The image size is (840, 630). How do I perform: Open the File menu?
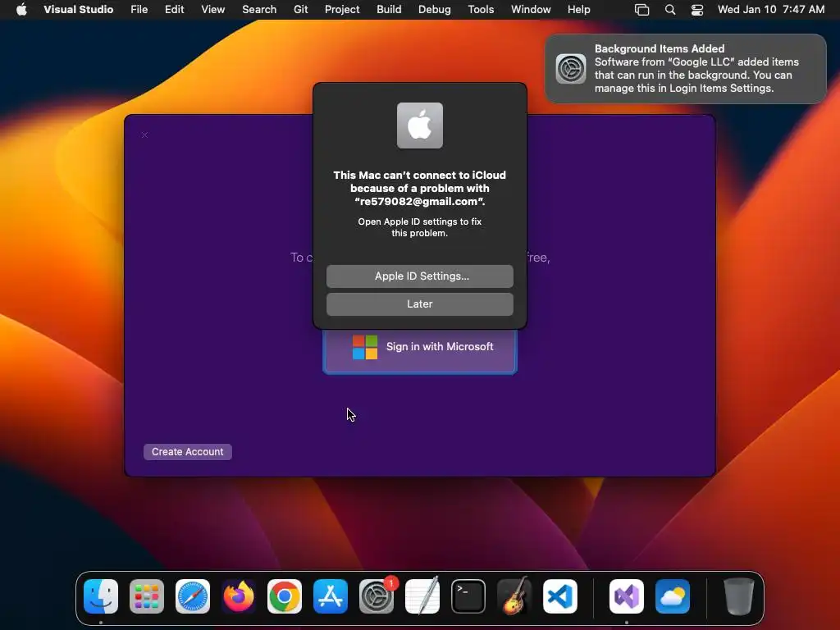tap(139, 9)
